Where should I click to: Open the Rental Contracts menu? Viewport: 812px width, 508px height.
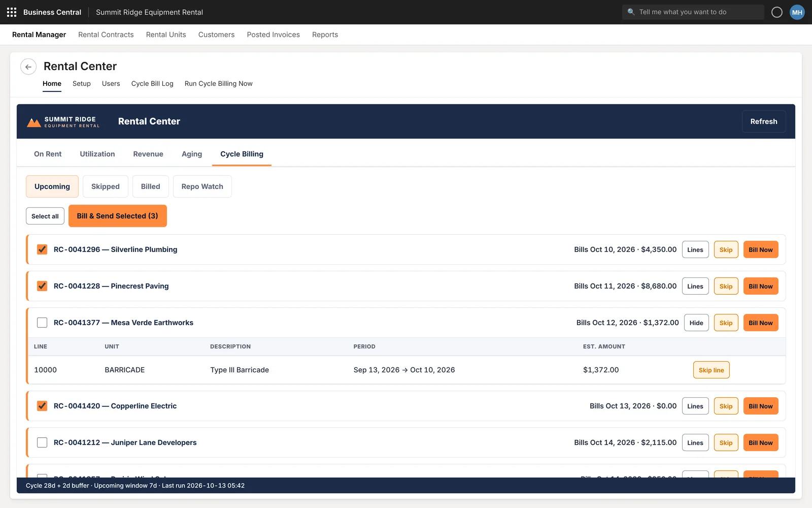click(106, 35)
